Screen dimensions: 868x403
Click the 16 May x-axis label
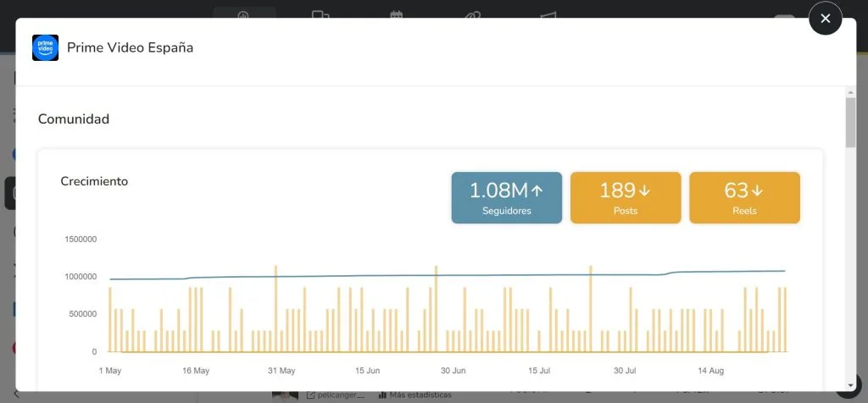(196, 370)
